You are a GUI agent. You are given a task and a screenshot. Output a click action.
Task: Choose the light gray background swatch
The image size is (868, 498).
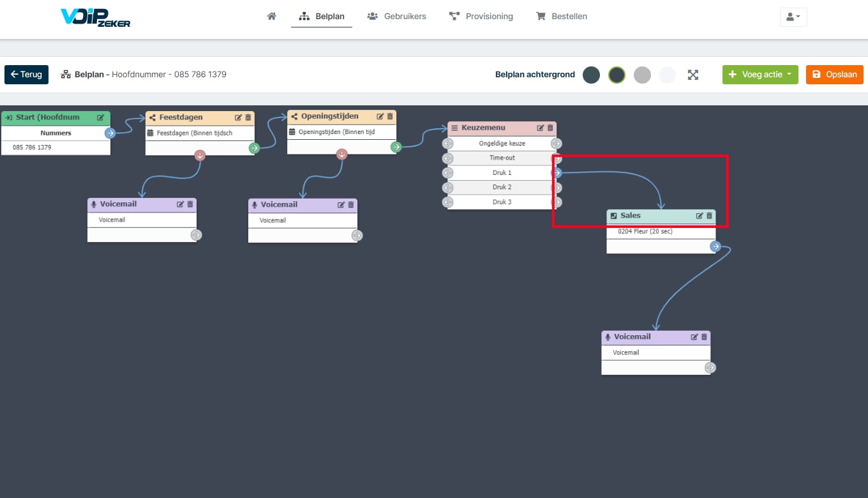pyautogui.click(x=642, y=75)
